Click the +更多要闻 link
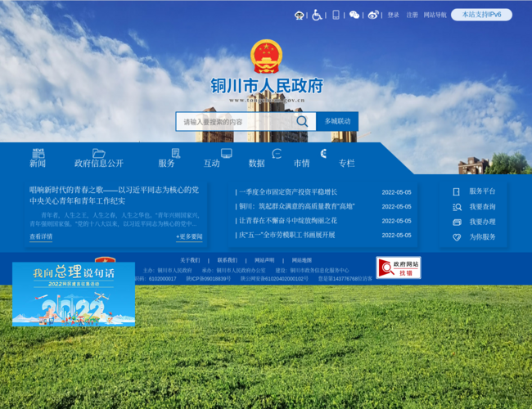The height and width of the screenshot is (409, 532). 189,236
